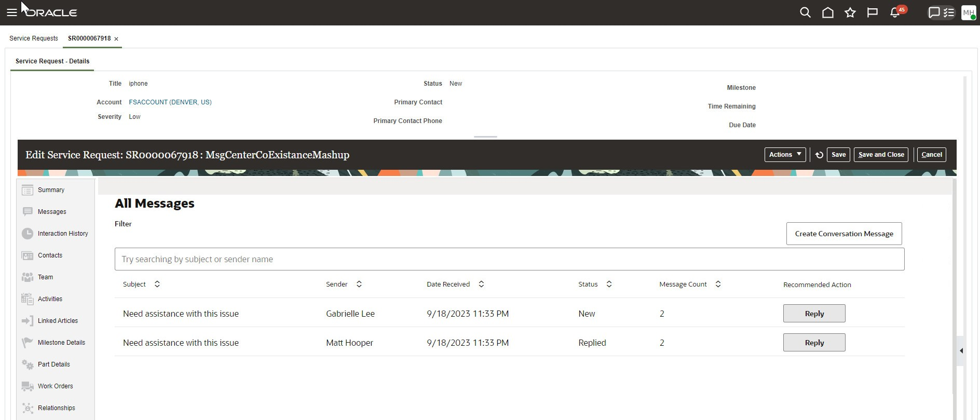Click Save and Close
The image size is (980, 420).
coord(881,155)
